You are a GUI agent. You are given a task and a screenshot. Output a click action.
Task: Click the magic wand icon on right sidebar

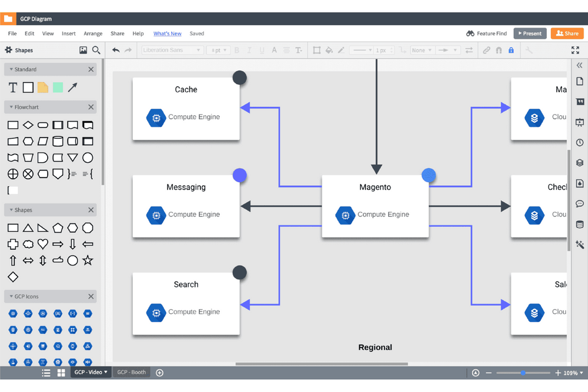point(579,244)
